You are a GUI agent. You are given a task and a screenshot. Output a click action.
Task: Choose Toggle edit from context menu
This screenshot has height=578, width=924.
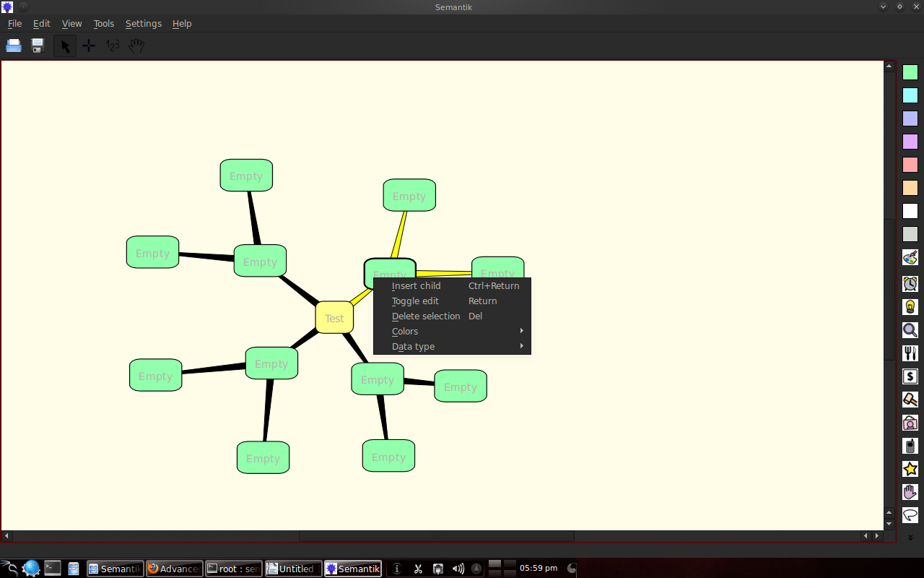[452, 301]
